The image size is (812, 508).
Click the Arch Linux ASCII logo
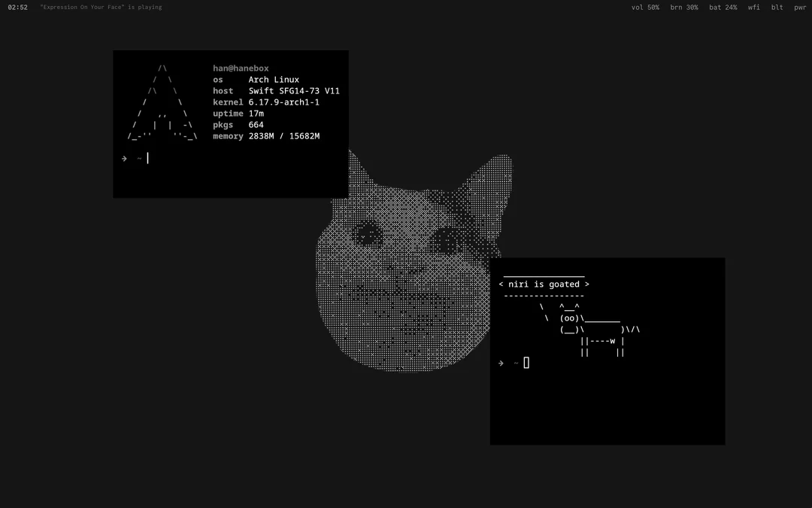(162, 104)
